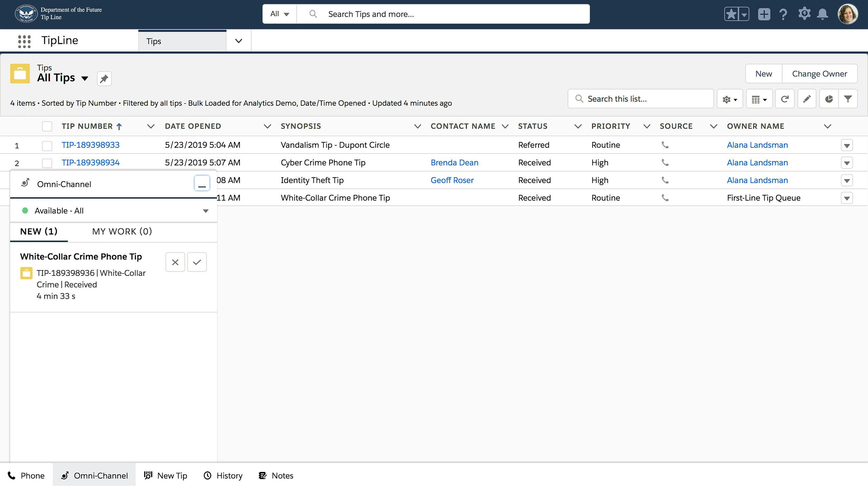Toggle the select-all checkbox in header row

tap(46, 126)
